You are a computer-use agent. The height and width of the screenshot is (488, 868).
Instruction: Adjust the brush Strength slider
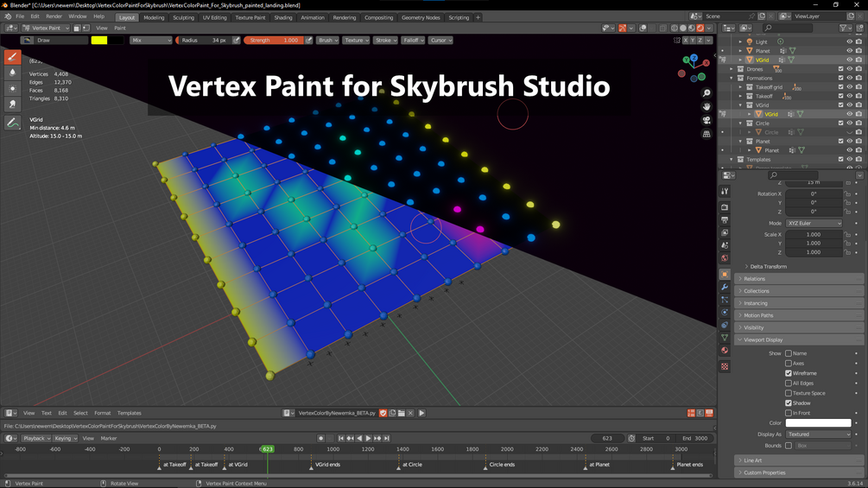click(274, 40)
